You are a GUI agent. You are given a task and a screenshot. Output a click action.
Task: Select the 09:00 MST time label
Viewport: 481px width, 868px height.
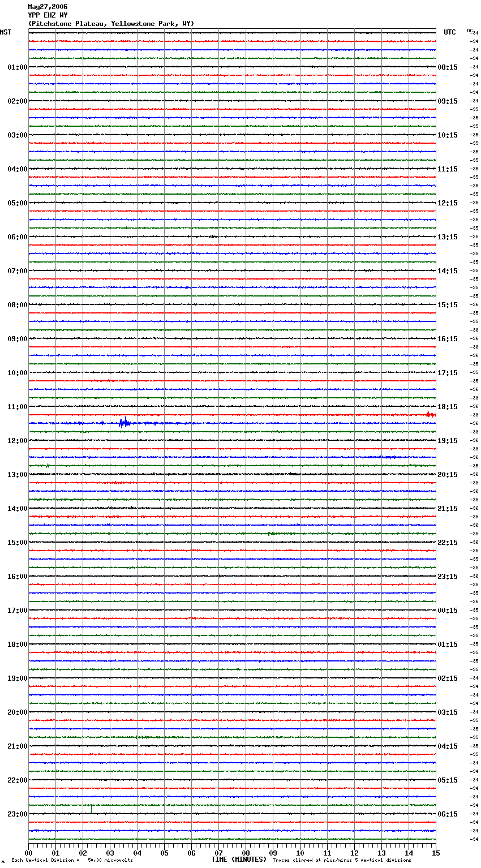tap(18, 339)
